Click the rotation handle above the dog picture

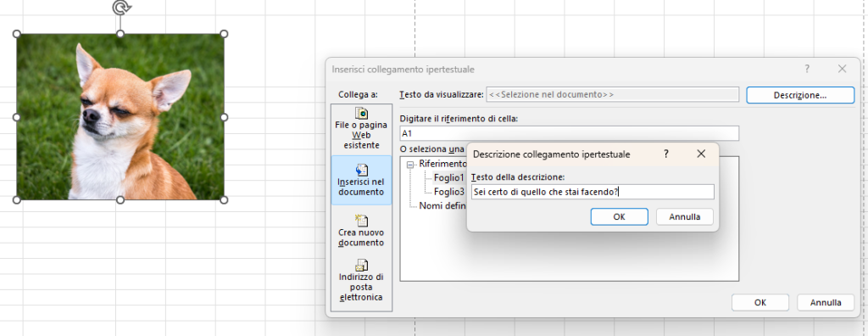120,7
